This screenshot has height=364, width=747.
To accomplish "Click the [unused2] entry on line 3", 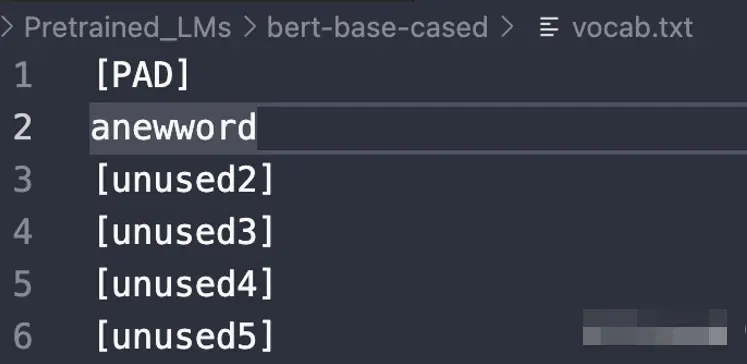I will (x=185, y=180).
